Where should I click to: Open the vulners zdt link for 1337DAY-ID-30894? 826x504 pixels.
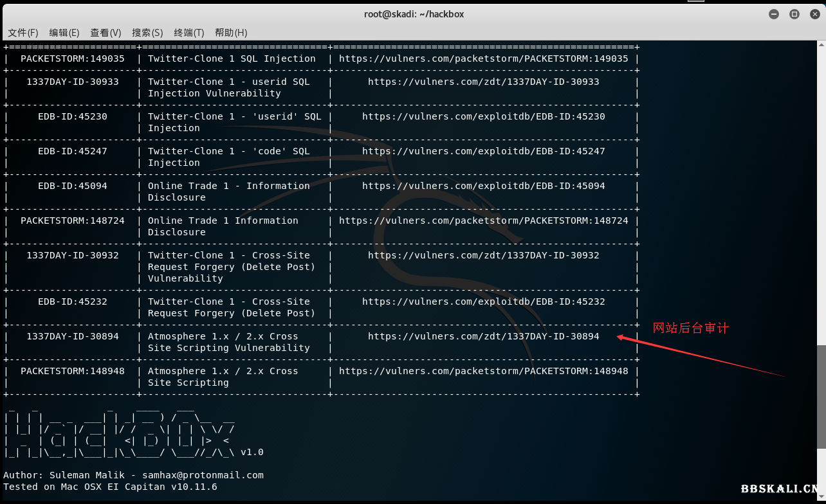(483, 336)
